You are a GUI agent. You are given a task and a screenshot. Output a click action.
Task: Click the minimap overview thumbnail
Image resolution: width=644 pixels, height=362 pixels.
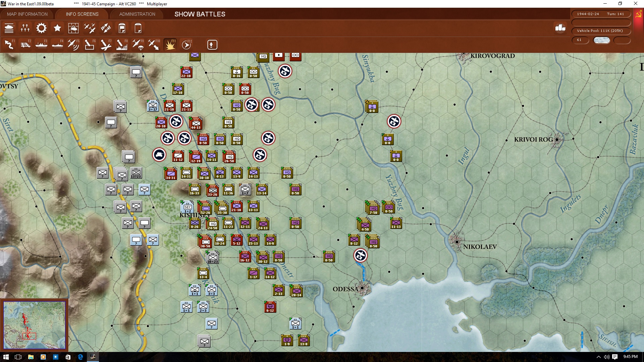click(34, 325)
